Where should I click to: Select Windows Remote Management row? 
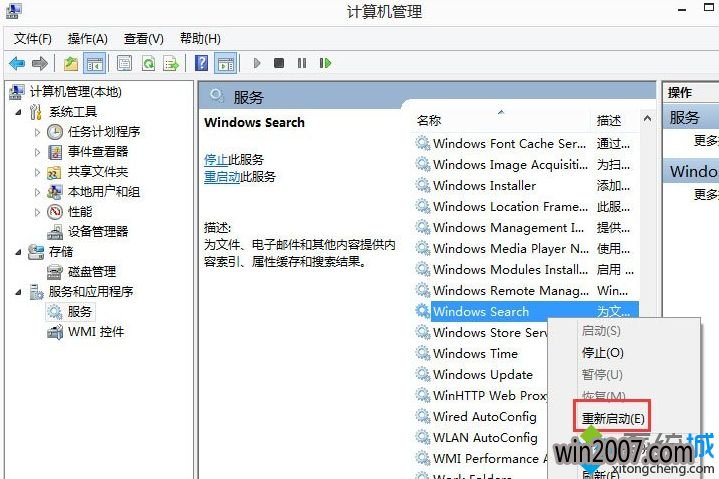526,291
